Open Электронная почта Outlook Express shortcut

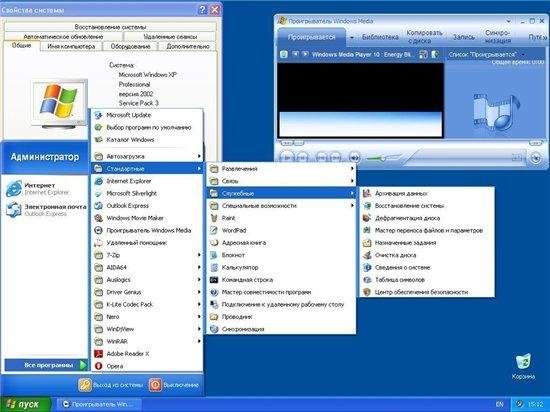click(46, 210)
